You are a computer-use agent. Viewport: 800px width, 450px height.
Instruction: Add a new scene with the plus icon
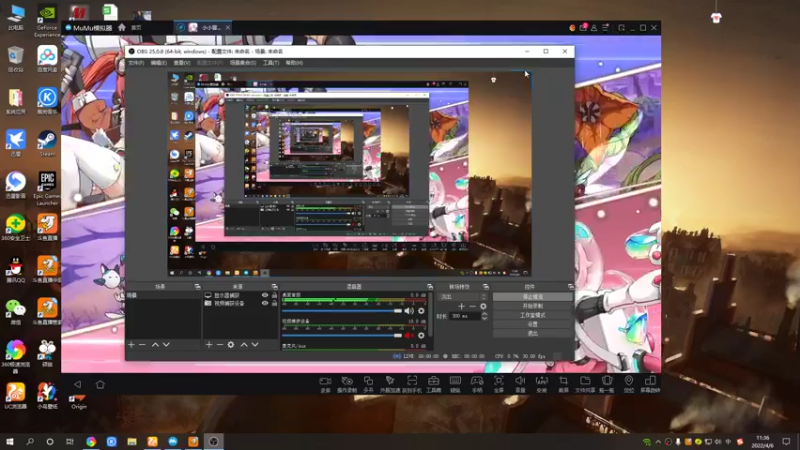coord(131,345)
